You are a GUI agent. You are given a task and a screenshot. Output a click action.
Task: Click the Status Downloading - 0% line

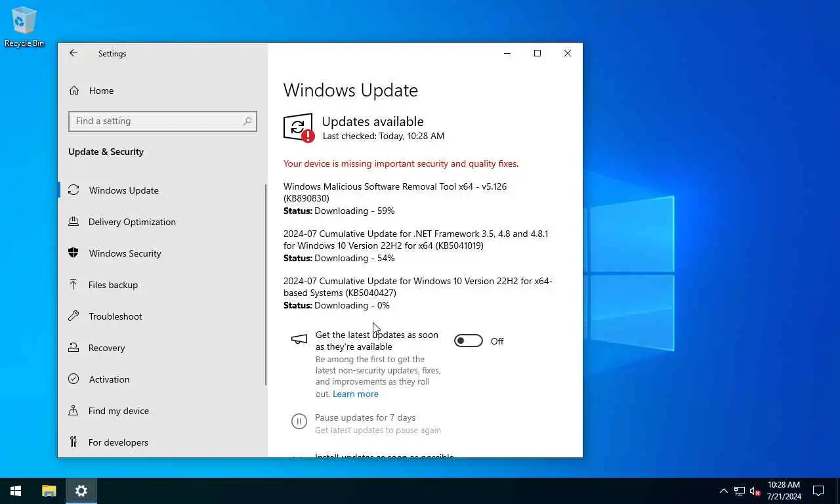(337, 305)
